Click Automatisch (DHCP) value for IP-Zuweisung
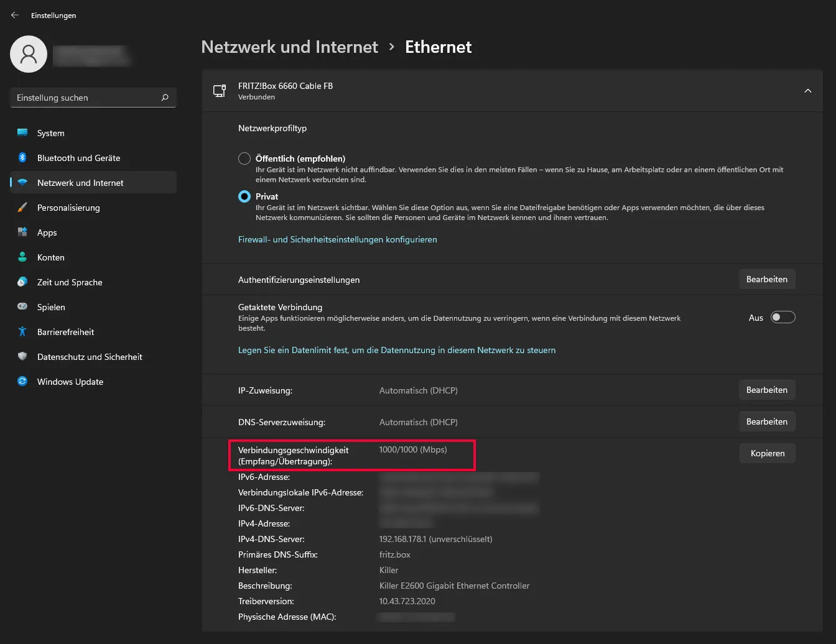The height and width of the screenshot is (644, 836). tap(419, 390)
